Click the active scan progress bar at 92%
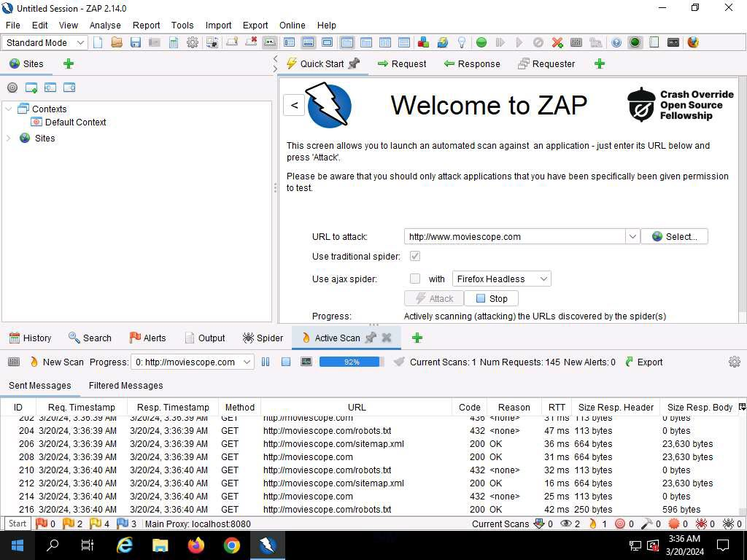The height and width of the screenshot is (560, 747). coord(352,362)
